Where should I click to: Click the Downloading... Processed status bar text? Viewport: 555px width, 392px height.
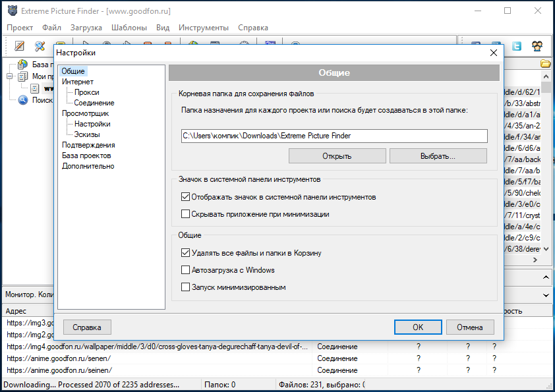coord(92,385)
